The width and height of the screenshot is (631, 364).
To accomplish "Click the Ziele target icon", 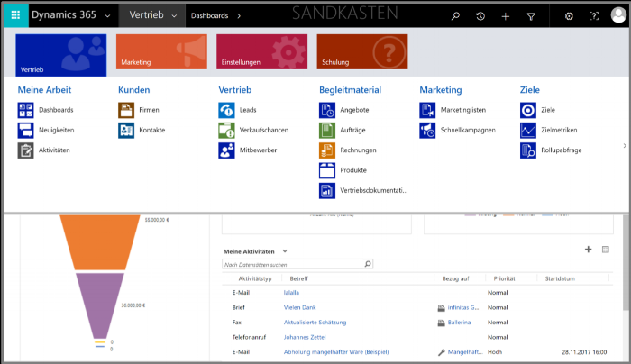I will tap(528, 110).
